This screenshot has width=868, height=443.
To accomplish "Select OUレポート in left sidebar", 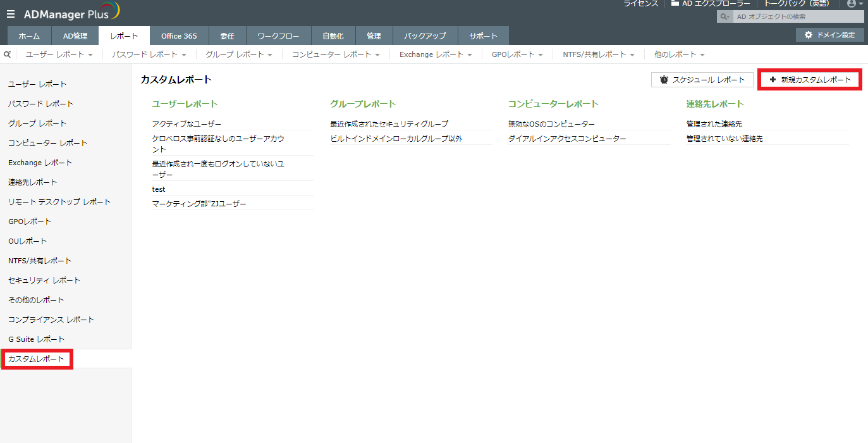I will point(28,241).
